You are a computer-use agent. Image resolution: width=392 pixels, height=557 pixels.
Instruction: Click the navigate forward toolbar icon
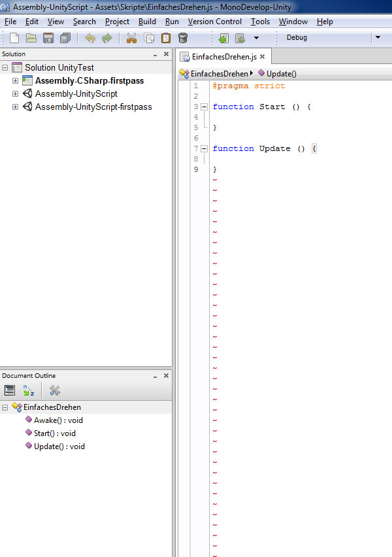coord(240,38)
